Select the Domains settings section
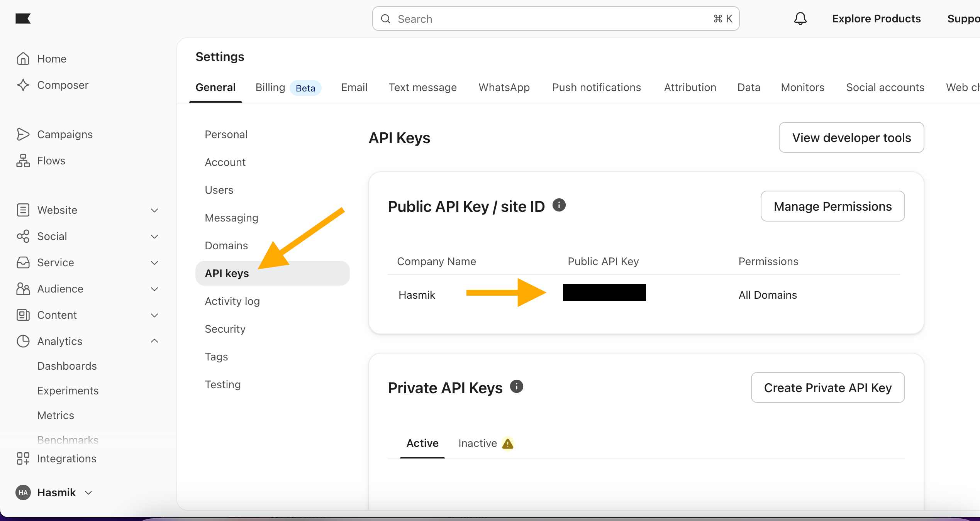Image resolution: width=980 pixels, height=521 pixels. pos(226,245)
